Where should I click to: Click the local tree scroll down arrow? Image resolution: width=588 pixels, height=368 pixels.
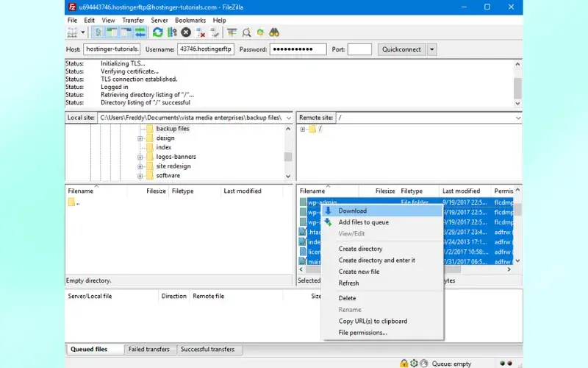[288, 176]
